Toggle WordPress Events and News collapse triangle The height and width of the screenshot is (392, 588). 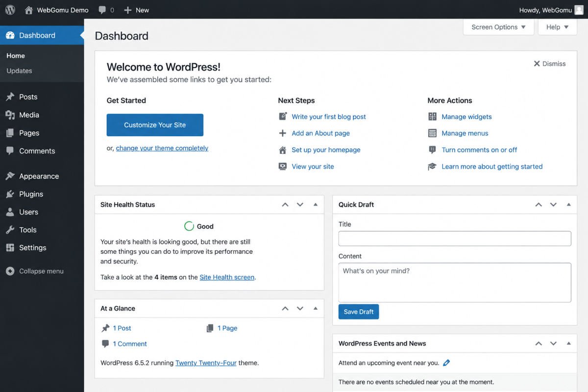[568, 344]
